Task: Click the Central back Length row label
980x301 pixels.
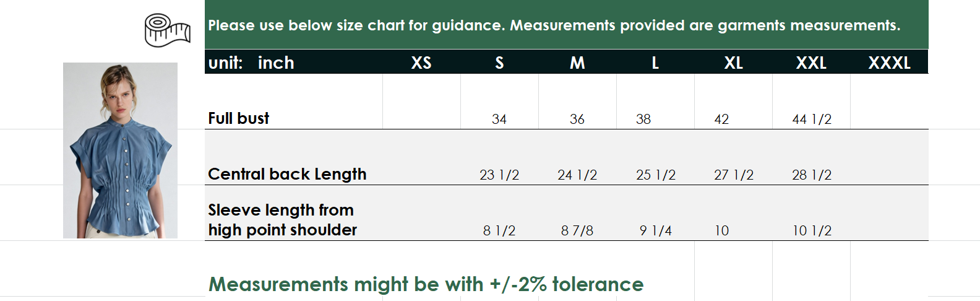Action: tap(287, 174)
